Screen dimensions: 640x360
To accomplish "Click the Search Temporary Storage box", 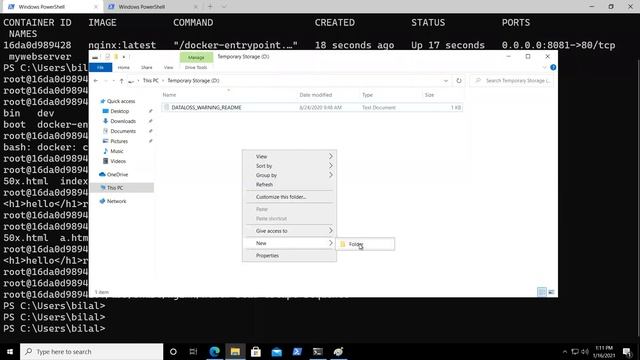I will [512, 81].
